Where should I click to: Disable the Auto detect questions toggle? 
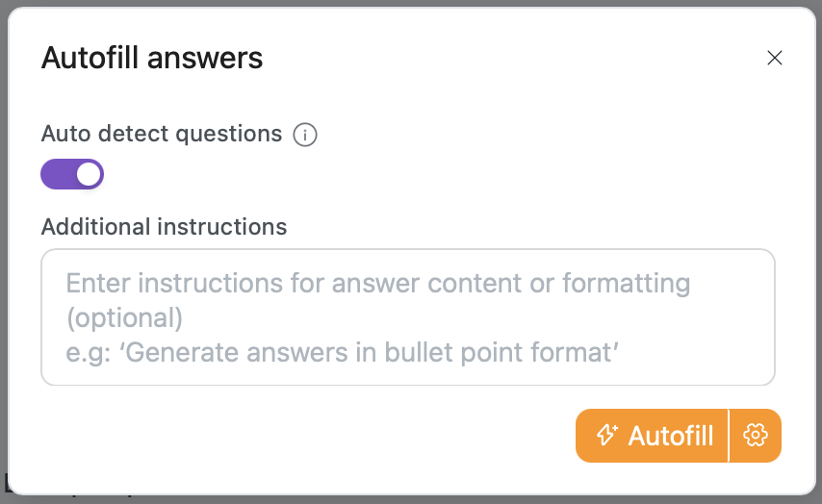[72, 174]
